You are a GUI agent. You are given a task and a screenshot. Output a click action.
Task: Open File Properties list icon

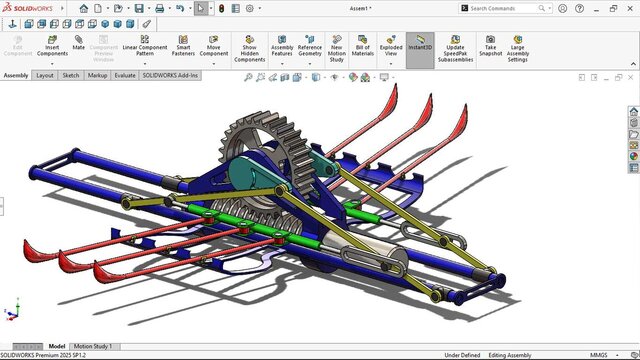coord(236,8)
